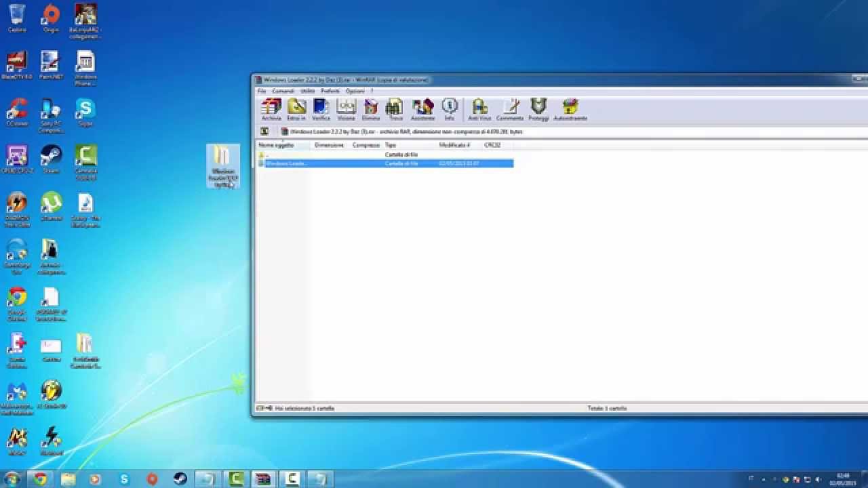Viewport: 868px width, 488px height.
Task: Sort by Nome oggetto column header
Action: click(284, 145)
